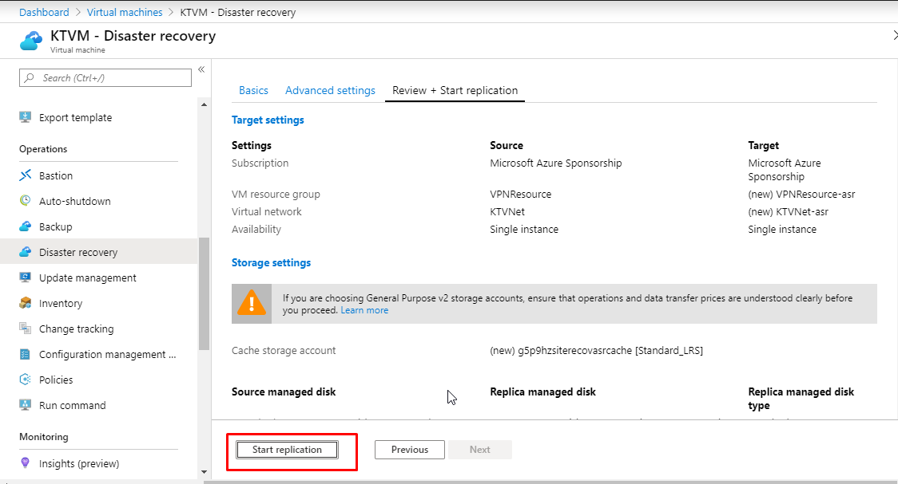This screenshot has height=484, width=898.
Task: Select Update management entry
Action: (x=88, y=277)
